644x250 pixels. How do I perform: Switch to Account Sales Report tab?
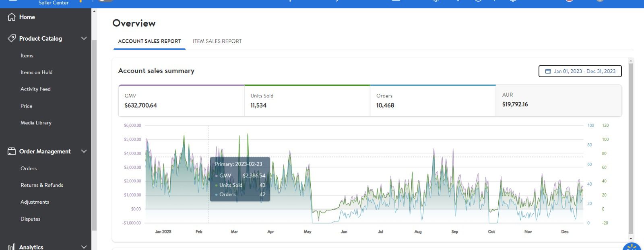click(x=149, y=41)
